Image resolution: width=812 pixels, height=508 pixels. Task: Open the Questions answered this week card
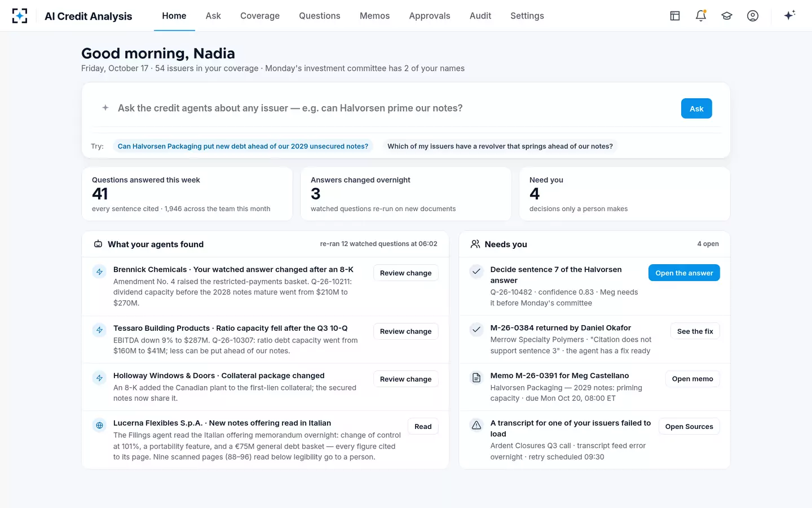click(x=187, y=194)
